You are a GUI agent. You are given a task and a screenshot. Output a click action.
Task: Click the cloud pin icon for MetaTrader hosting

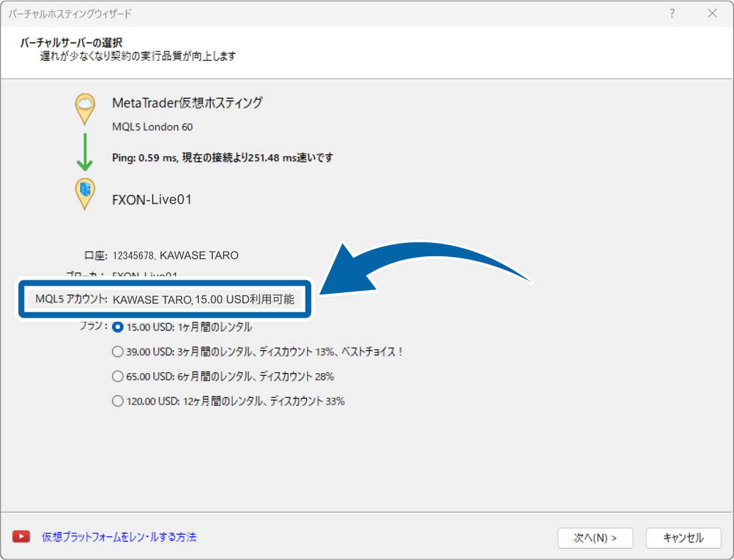click(85, 107)
